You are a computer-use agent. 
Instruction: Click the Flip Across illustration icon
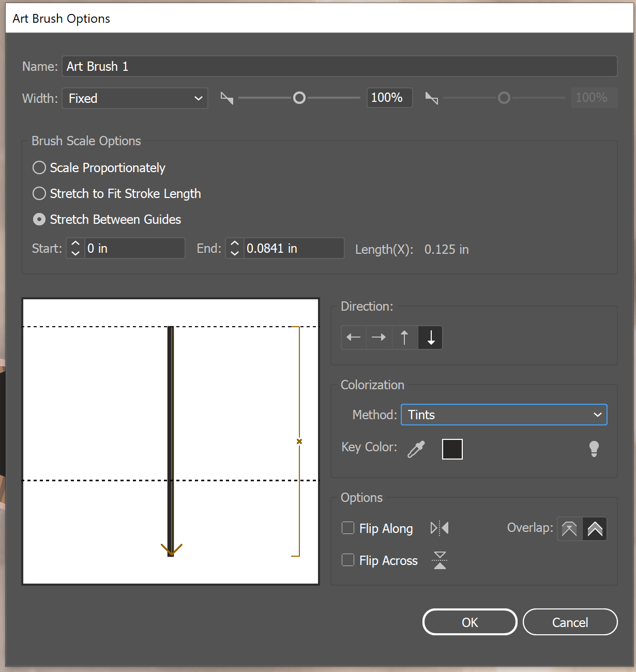(x=439, y=560)
